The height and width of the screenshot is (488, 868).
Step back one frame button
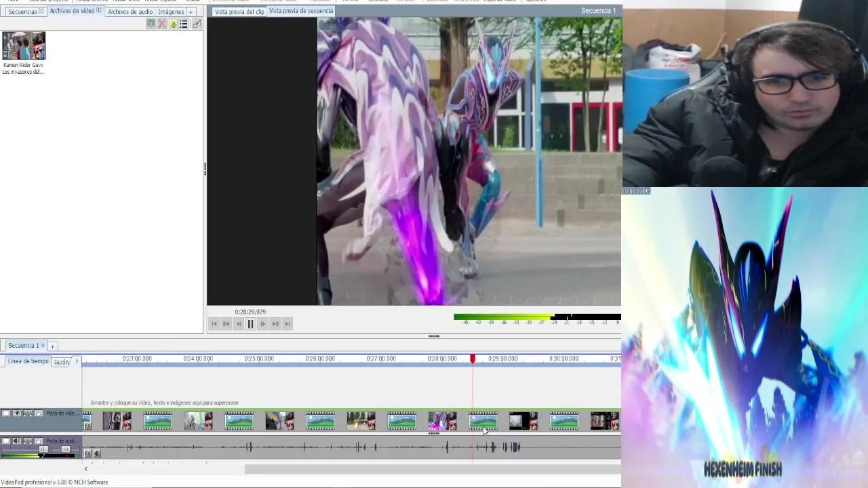tap(238, 324)
